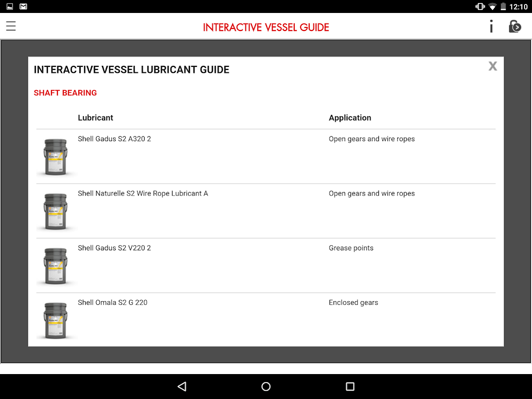Open the picture notification in status bar

tap(10, 6)
